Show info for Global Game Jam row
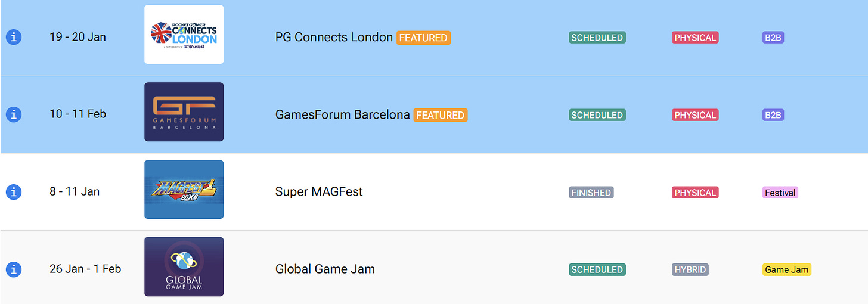The height and width of the screenshot is (304, 868). [x=14, y=269]
